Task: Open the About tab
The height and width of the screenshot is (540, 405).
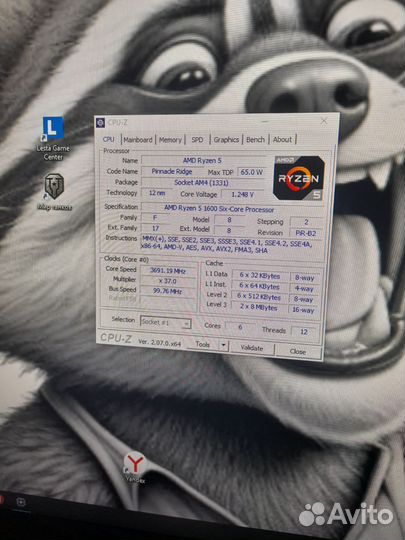Action: (282, 140)
